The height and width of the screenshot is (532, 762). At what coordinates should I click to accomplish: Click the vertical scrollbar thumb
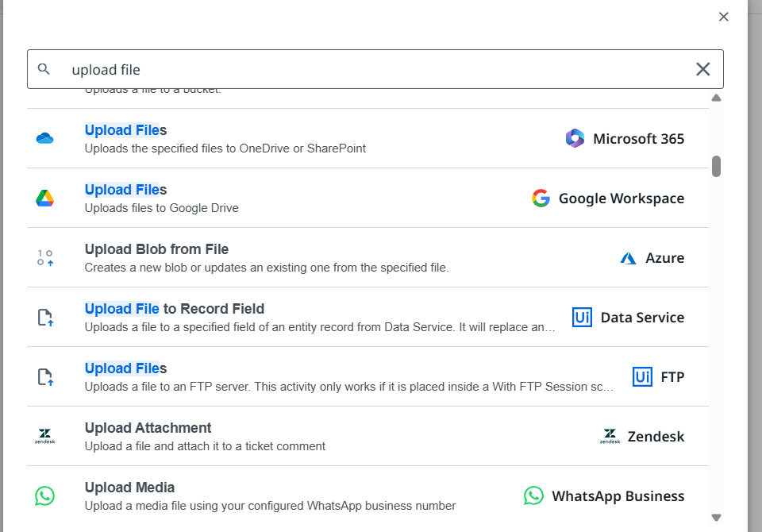pyautogui.click(x=716, y=166)
